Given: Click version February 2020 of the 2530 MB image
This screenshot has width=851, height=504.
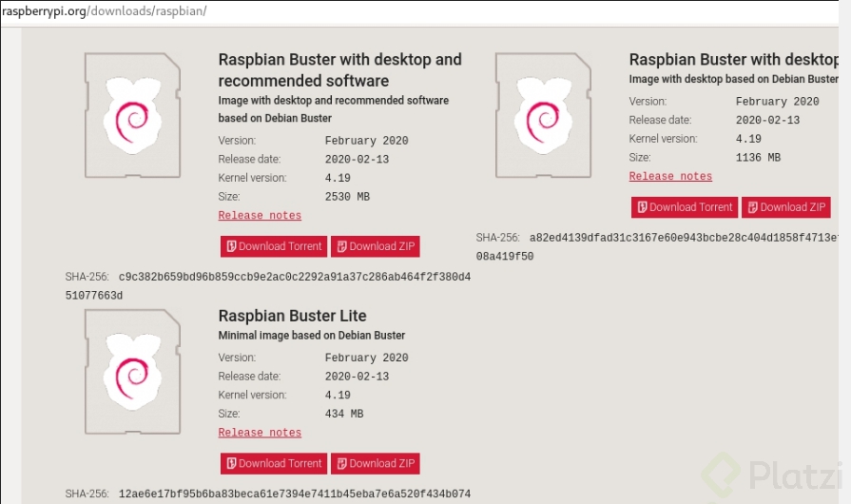Looking at the screenshot, I should 366,141.
